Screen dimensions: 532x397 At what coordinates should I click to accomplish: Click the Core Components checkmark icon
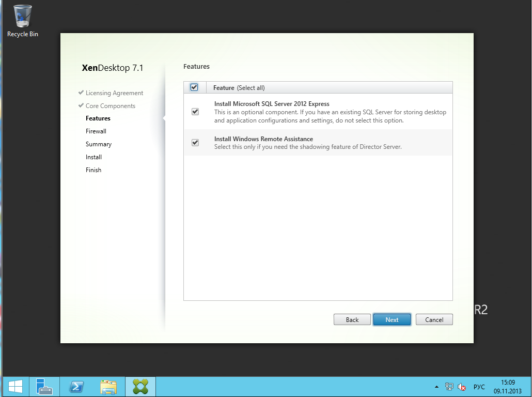point(81,105)
